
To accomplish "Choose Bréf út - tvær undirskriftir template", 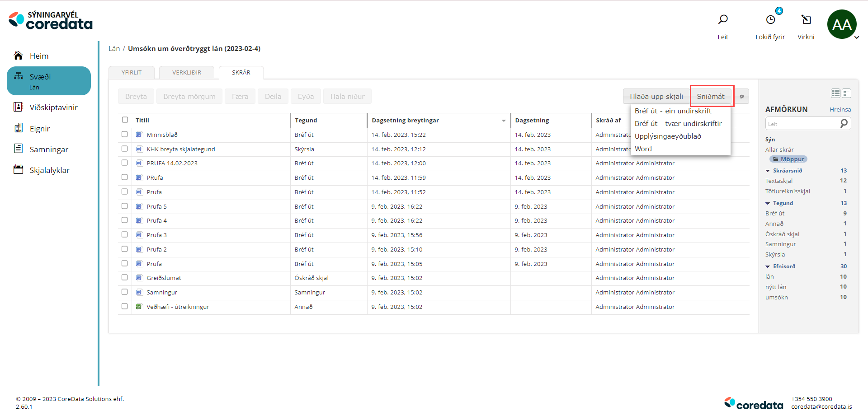I will click(678, 123).
